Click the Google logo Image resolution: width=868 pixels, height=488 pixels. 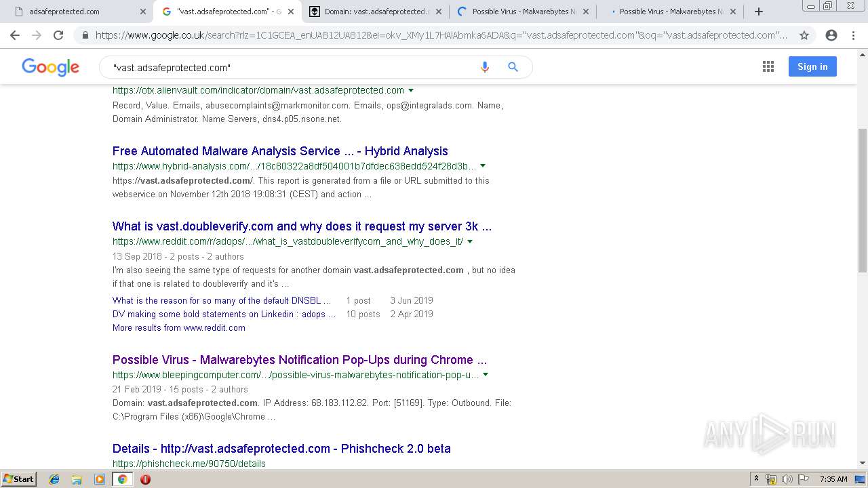[x=51, y=66]
